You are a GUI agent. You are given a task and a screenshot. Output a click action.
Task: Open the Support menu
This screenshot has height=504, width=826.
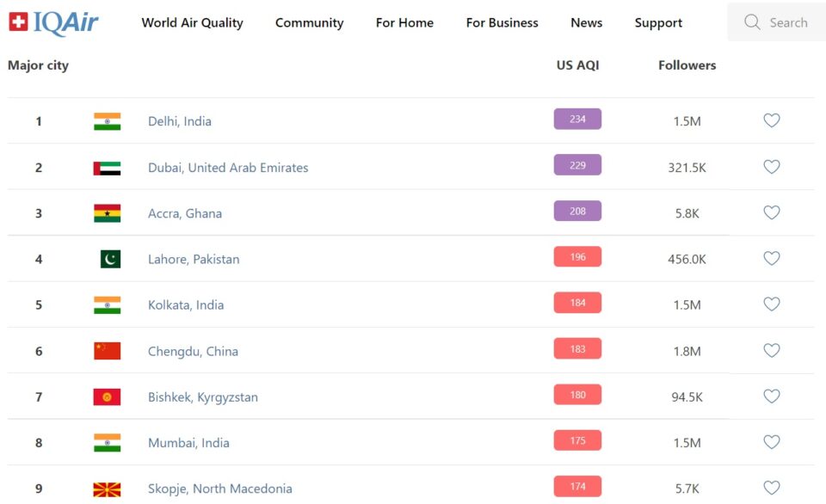click(x=658, y=23)
